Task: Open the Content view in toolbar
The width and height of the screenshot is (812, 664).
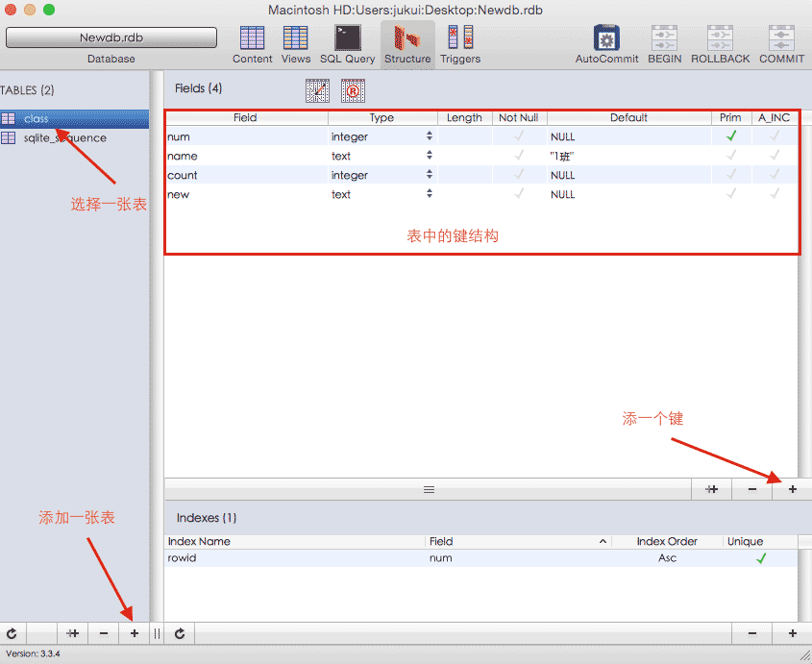Action: point(252,38)
